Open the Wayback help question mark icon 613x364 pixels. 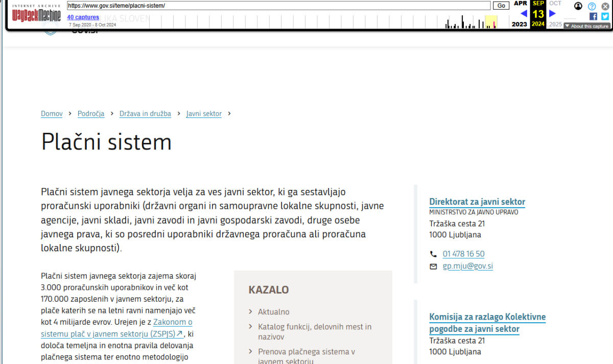click(x=592, y=6)
